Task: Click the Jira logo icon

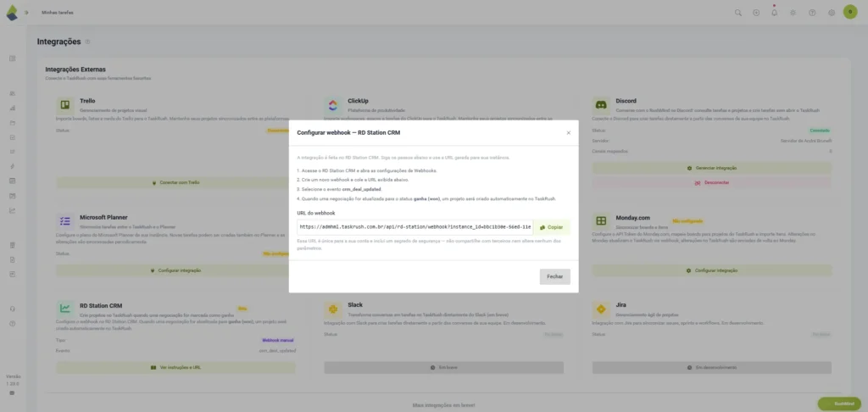Action: tap(601, 309)
